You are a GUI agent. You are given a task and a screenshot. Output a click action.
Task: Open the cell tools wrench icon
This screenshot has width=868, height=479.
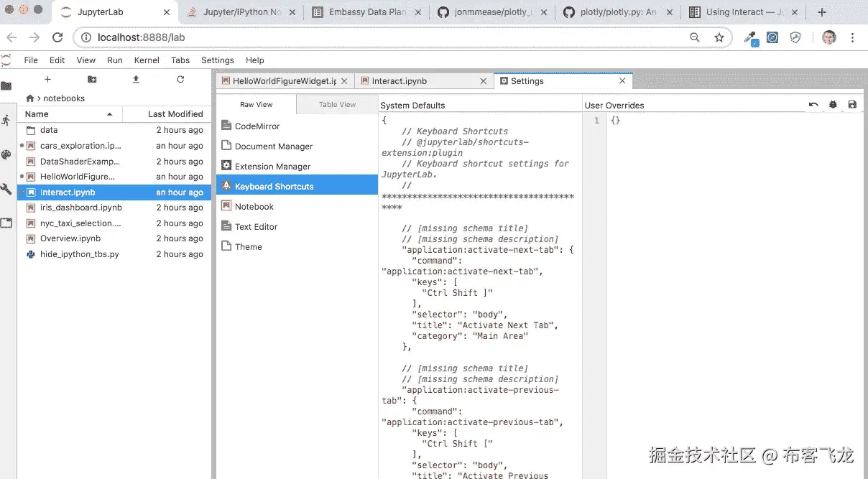[x=6, y=190]
